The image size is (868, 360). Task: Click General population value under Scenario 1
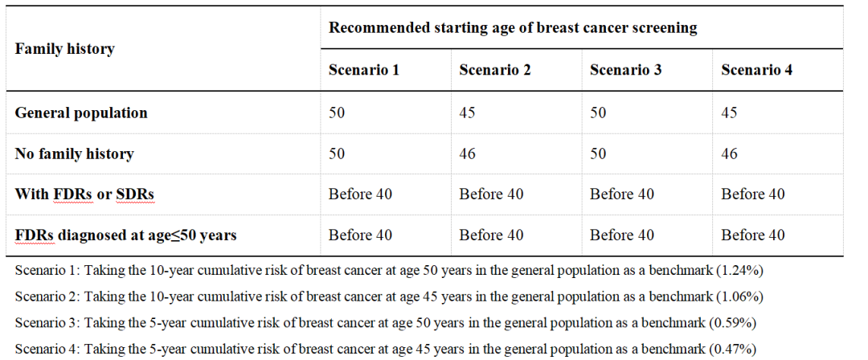(x=337, y=112)
